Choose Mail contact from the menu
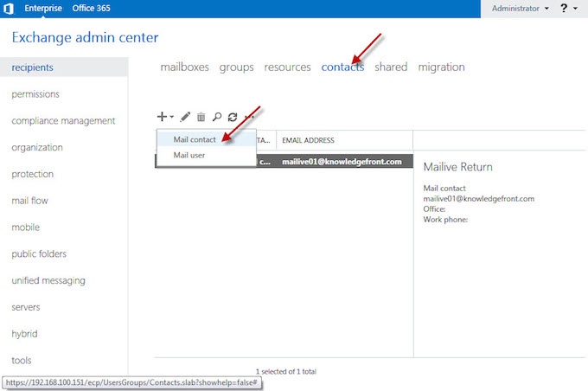The height and width of the screenshot is (391, 588). click(x=207, y=139)
